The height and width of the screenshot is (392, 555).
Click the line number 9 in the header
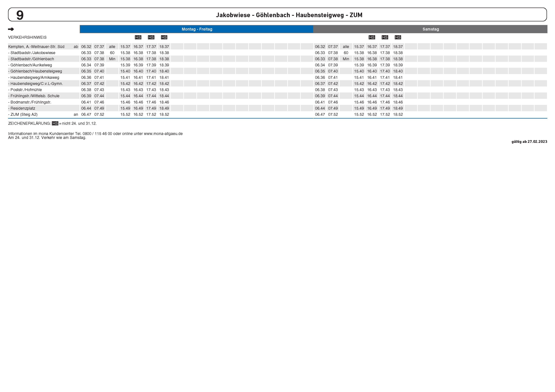[x=20, y=15]
